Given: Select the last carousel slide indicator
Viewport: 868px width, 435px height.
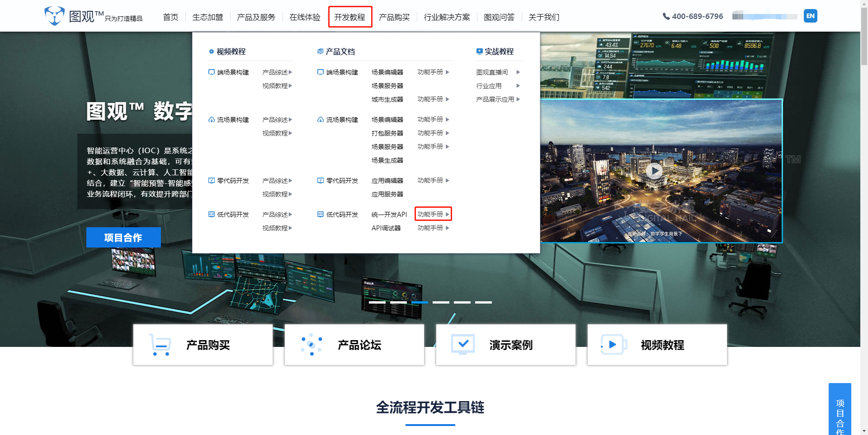Looking at the screenshot, I should 483,302.
